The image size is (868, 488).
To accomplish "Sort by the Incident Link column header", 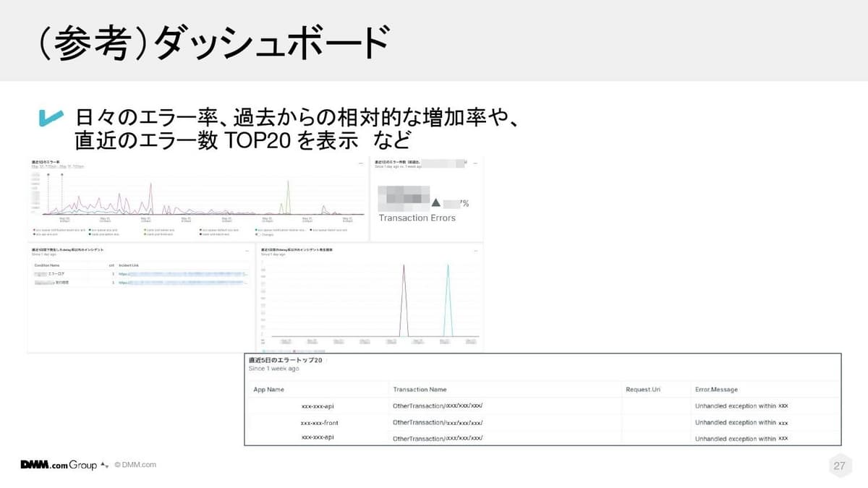I will coord(130,265).
